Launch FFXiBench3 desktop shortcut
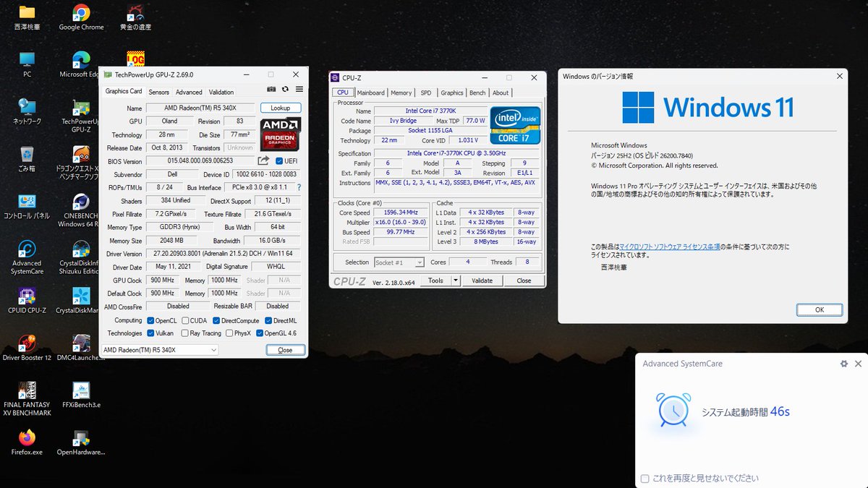868x488 pixels. coord(81,395)
